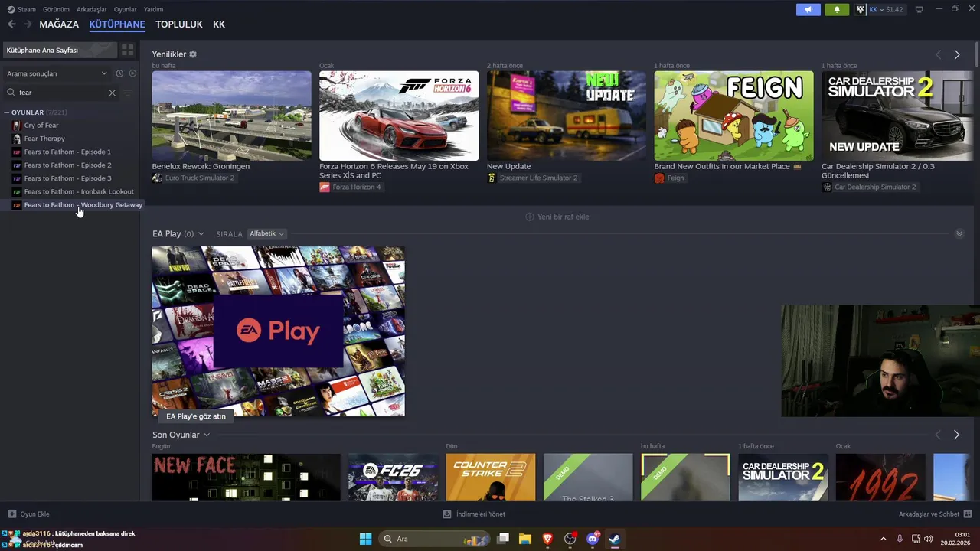
Task: Collapse the OYUNLAR category
Action: [7, 112]
